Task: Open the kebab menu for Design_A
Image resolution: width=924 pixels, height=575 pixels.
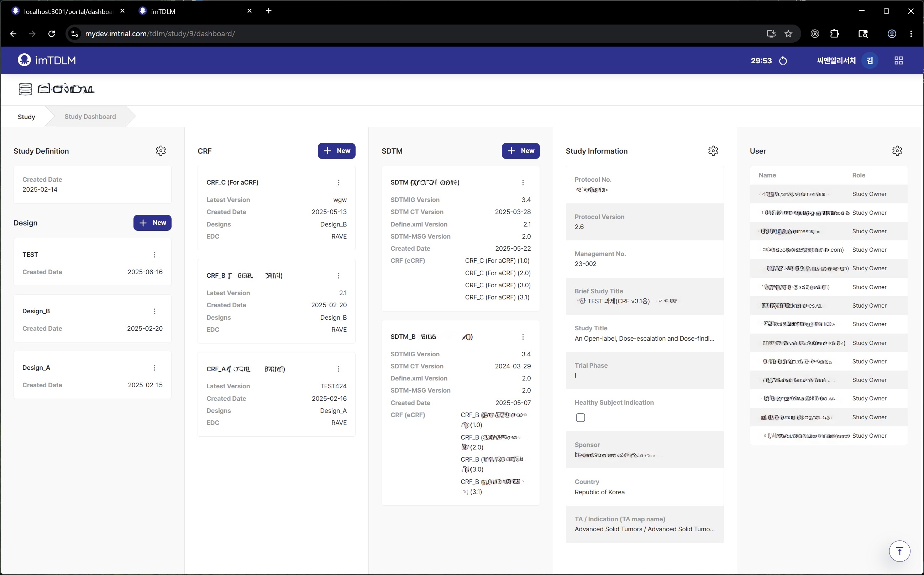Action: point(154,368)
